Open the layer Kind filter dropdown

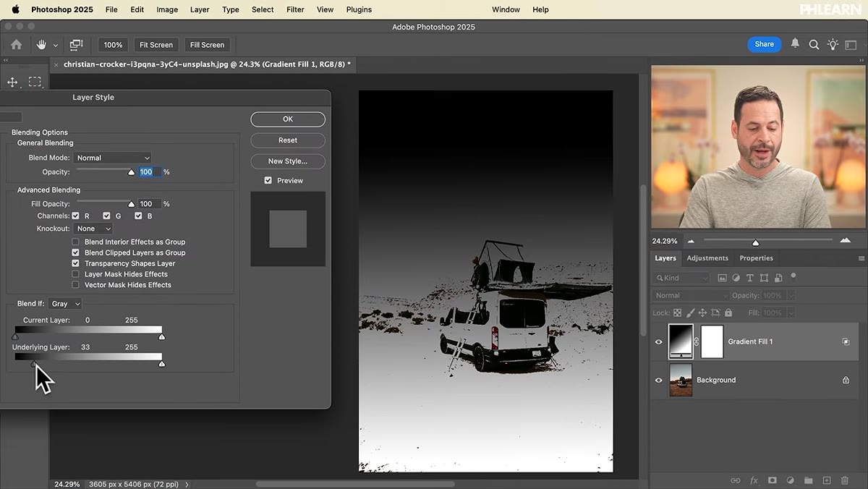pos(681,278)
